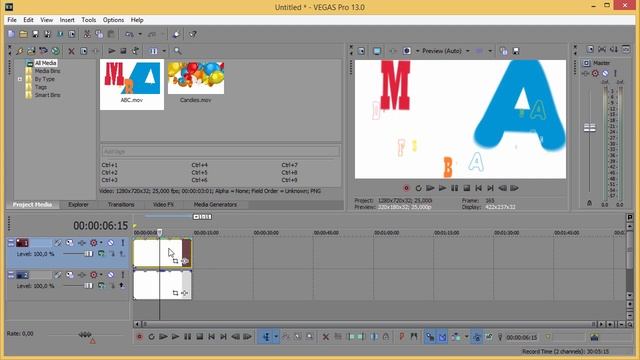
Task: Open the Insert menu
Action: (x=67, y=20)
